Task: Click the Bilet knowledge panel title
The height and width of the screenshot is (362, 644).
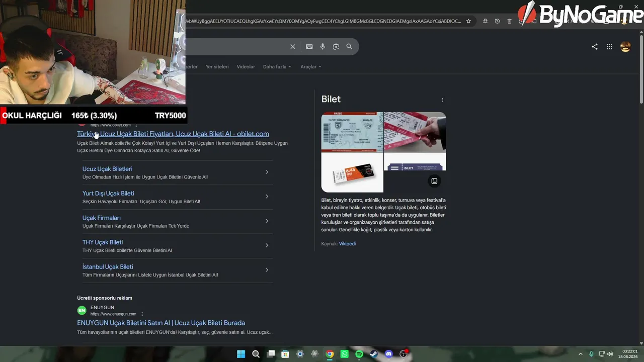Action: tap(331, 100)
